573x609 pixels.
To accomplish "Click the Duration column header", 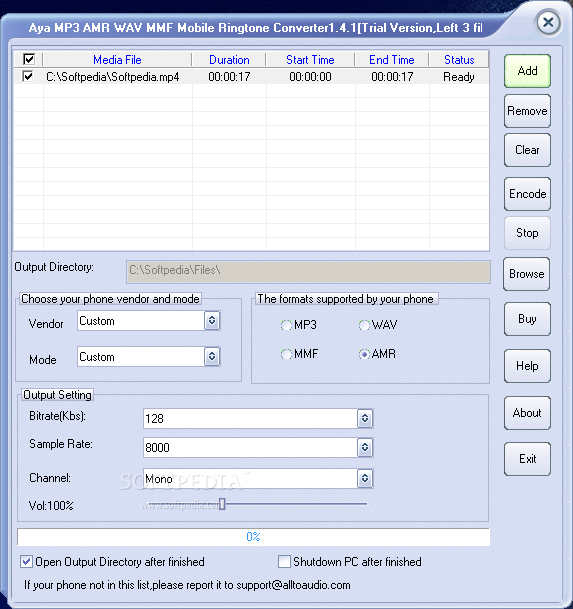I will pos(229,60).
